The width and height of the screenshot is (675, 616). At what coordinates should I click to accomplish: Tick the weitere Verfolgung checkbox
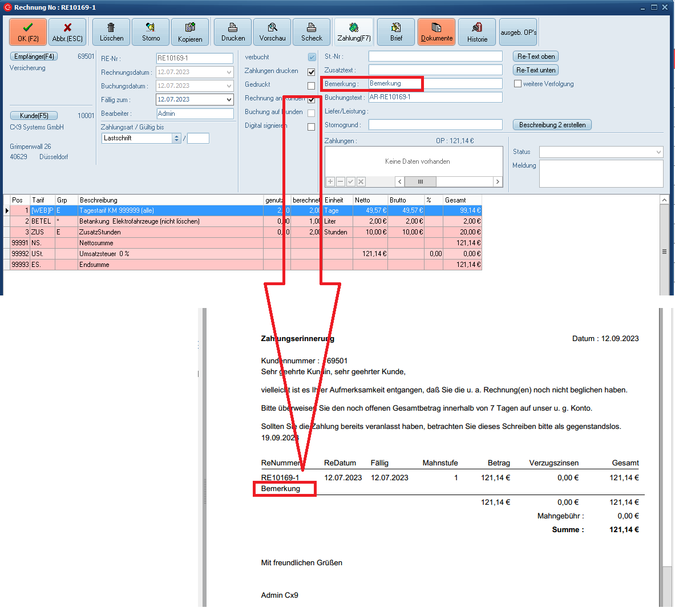pos(518,84)
